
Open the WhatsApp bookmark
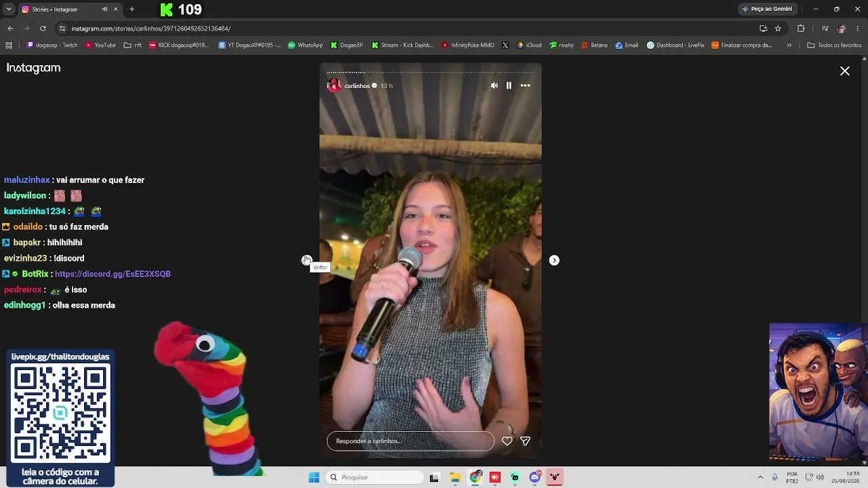pyautogui.click(x=305, y=45)
